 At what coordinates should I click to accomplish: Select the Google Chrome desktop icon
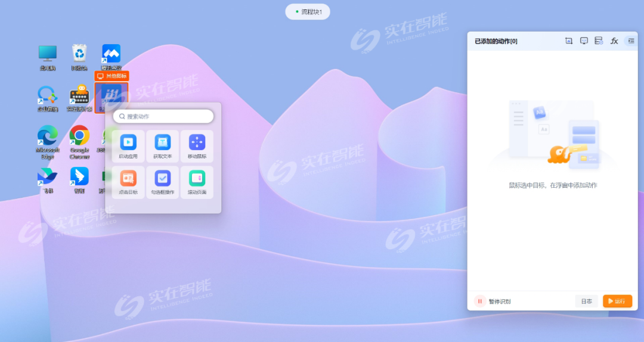click(79, 142)
